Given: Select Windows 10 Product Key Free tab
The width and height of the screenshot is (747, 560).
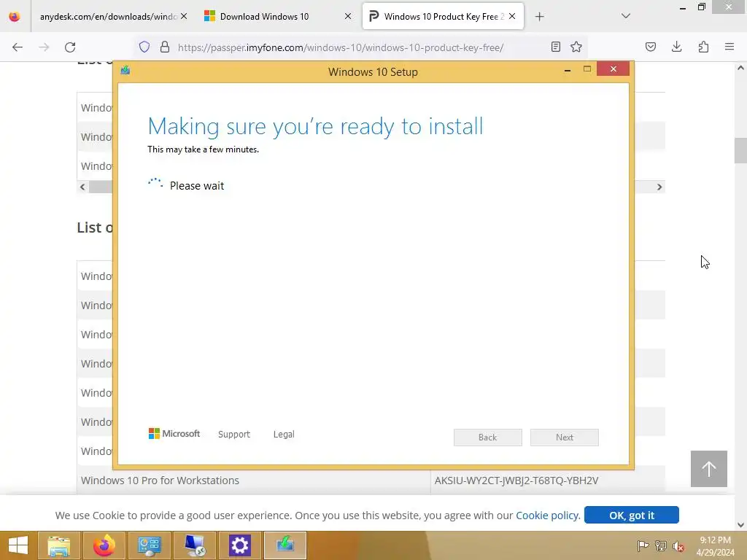Looking at the screenshot, I should pyautogui.click(x=443, y=16).
